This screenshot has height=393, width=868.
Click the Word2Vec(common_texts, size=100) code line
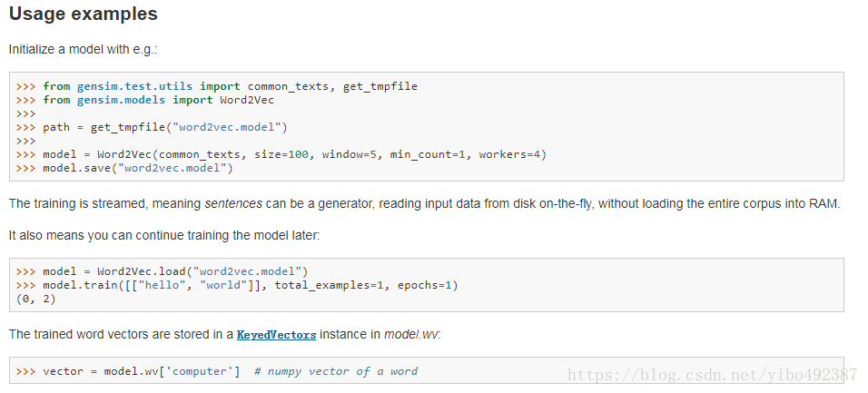point(281,154)
